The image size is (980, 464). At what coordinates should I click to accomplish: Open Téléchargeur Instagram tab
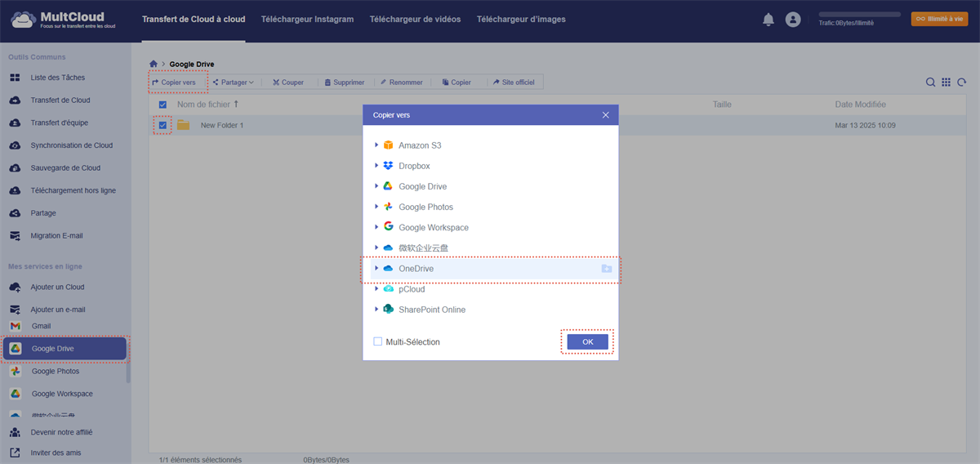click(307, 20)
